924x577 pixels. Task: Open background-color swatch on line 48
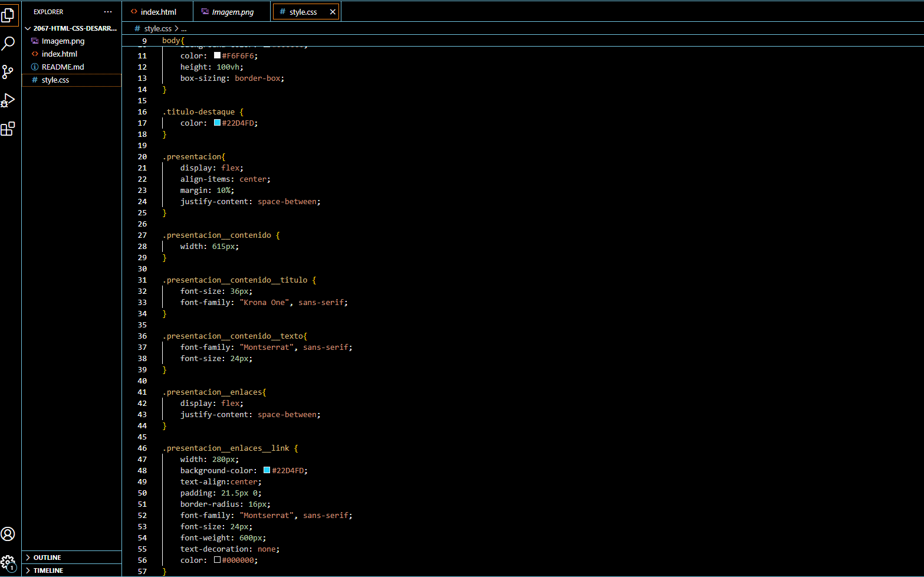click(x=267, y=470)
